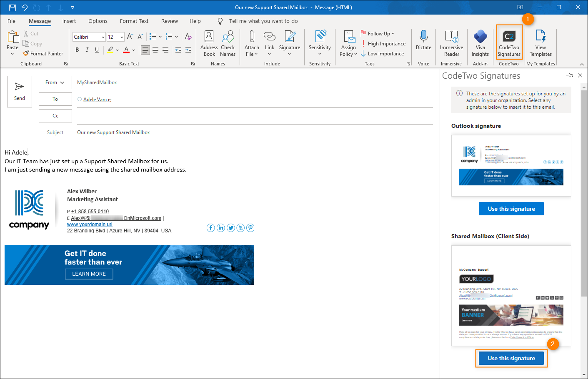The height and width of the screenshot is (379, 588).
Task: Toggle High Importance tag
Action: [383, 44]
